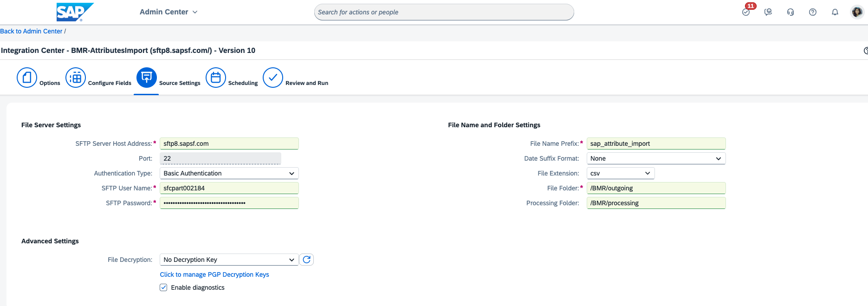
Task: Click the refresh decryption keys icon
Action: tap(306, 260)
